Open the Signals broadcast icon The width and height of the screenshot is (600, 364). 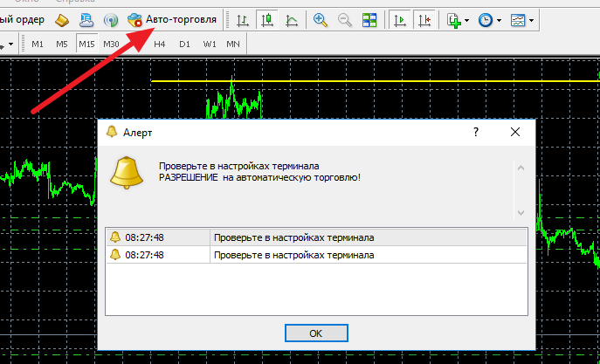click(111, 20)
